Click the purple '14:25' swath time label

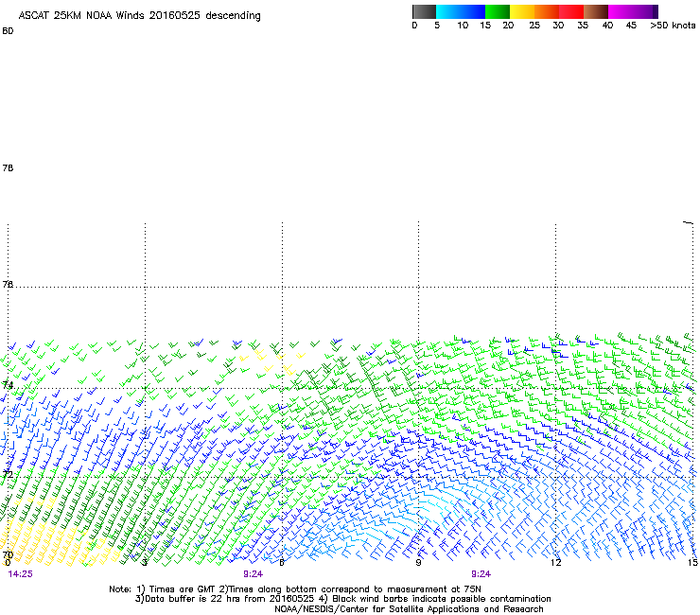pos(21,574)
